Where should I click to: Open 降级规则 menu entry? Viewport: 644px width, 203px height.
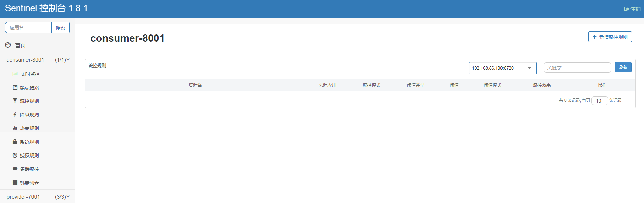point(30,115)
